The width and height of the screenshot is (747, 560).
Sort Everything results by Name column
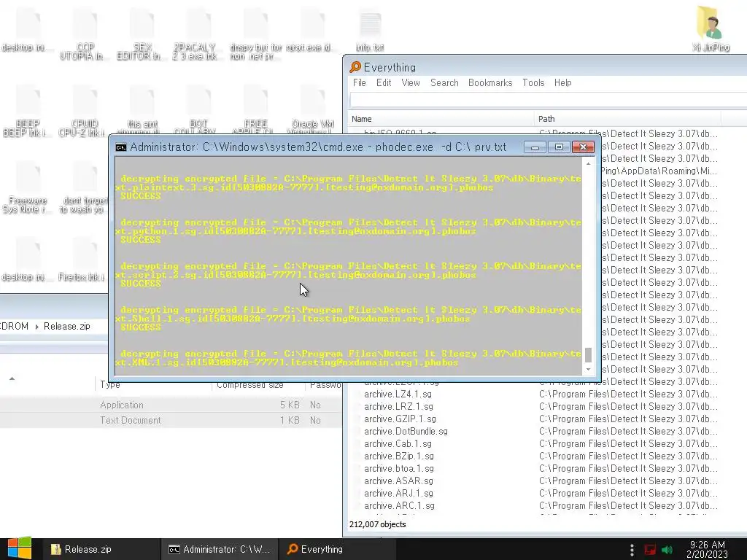[x=441, y=119]
